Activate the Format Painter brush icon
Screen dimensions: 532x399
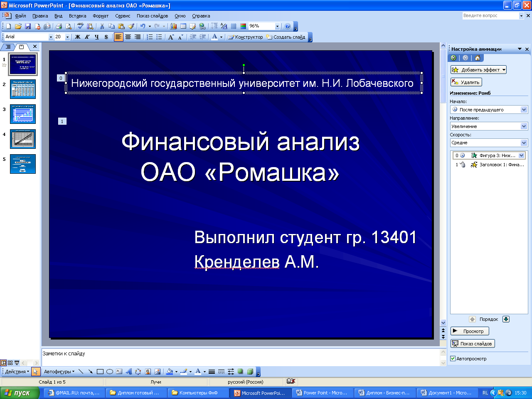(x=131, y=26)
